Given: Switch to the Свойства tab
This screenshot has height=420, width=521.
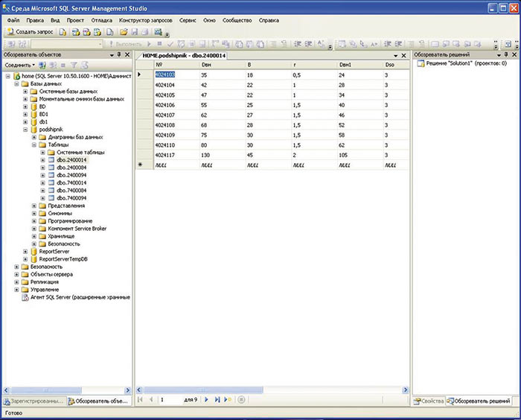Looking at the screenshot, I should pos(429,401).
